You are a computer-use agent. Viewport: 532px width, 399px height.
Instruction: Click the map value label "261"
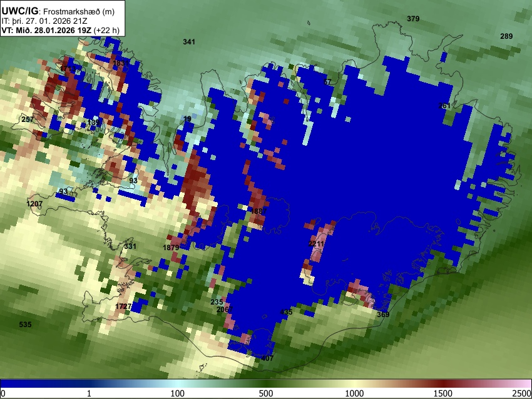(444, 106)
